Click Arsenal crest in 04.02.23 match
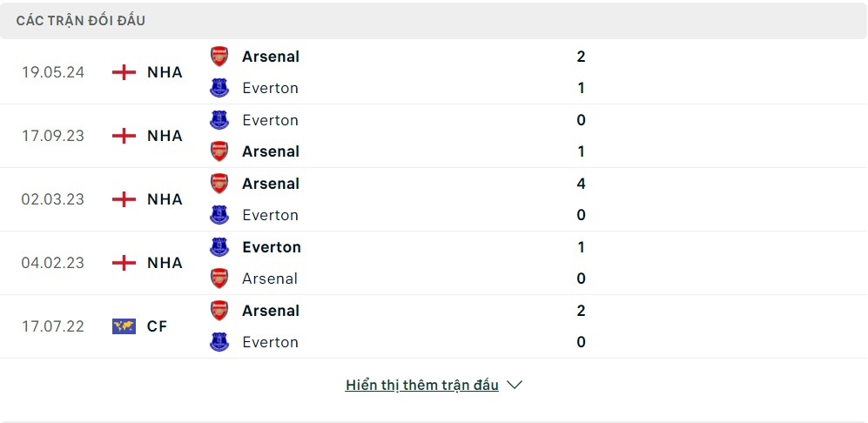Screen dimensions: 868x423 [x=219, y=279]
